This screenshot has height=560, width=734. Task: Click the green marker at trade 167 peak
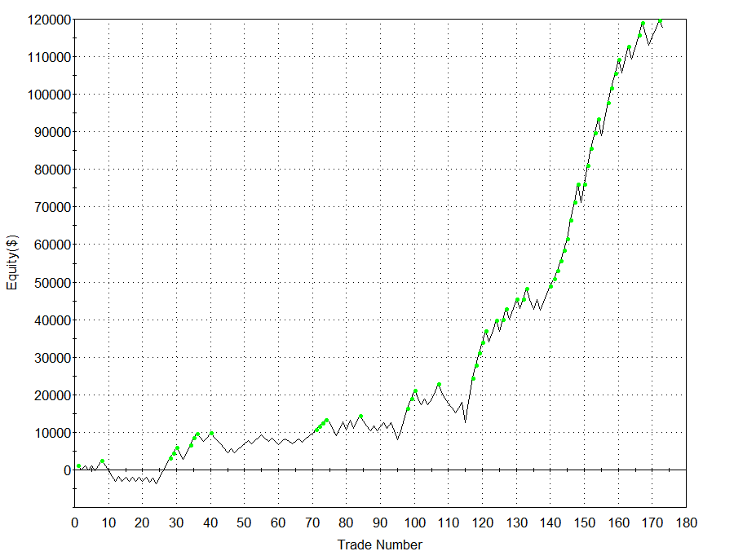pos(643,24)
